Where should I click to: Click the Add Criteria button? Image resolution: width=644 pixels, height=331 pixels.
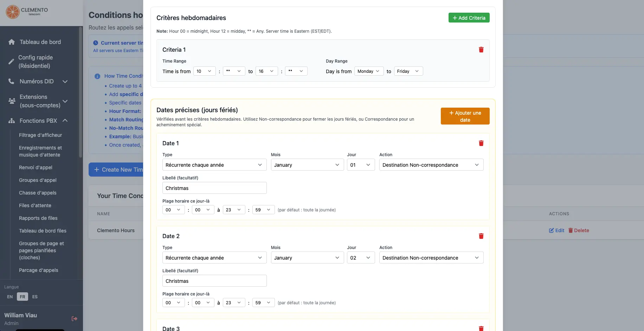click(469, 18)
